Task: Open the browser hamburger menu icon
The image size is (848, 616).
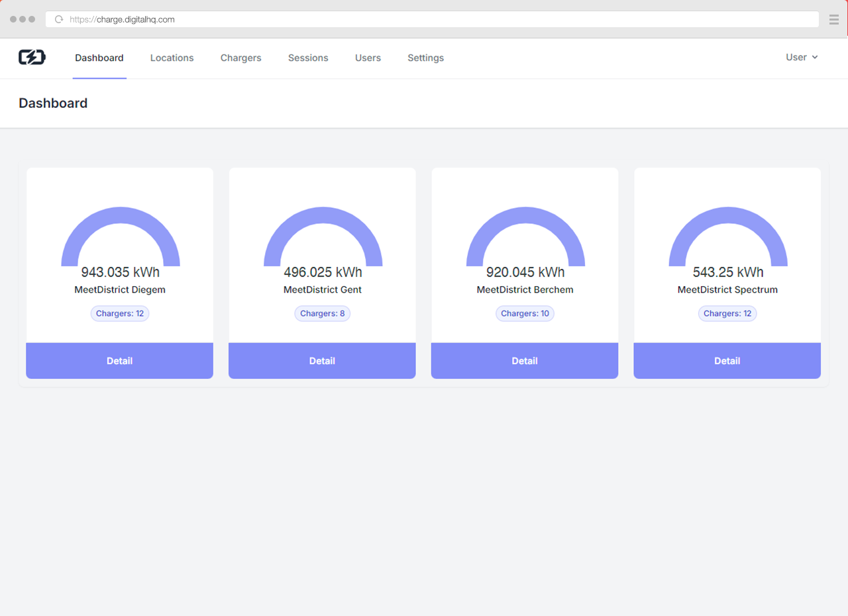Action: 833,19
